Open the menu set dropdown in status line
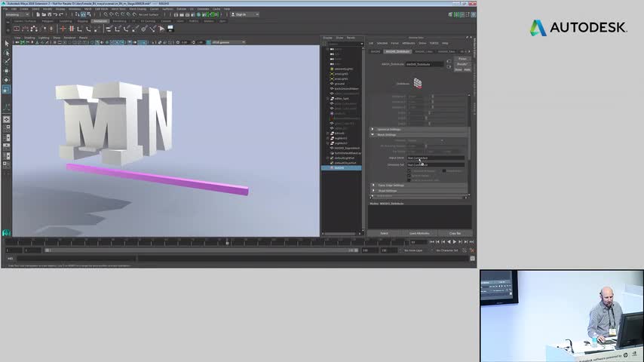 pos(17,14)
